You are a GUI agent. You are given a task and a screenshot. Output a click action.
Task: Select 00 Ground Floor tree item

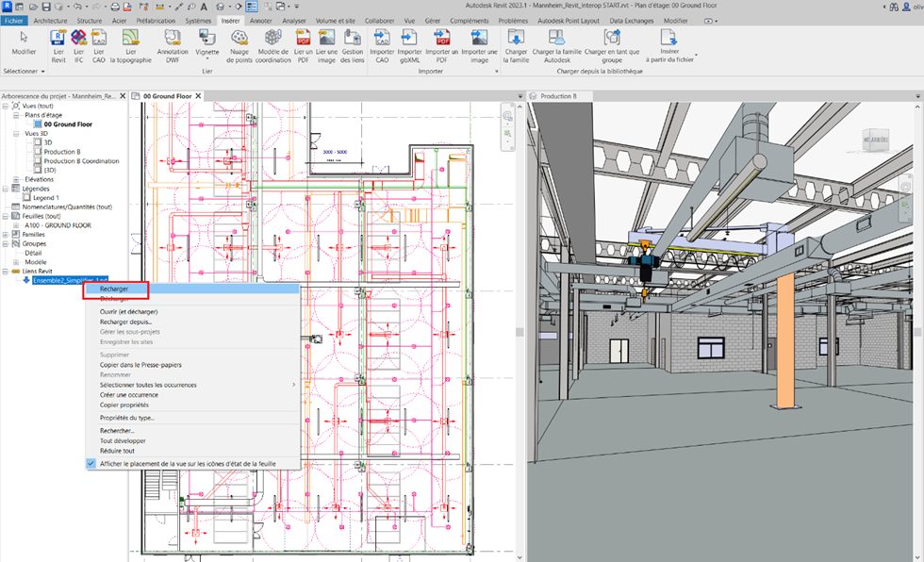[68, 124]
